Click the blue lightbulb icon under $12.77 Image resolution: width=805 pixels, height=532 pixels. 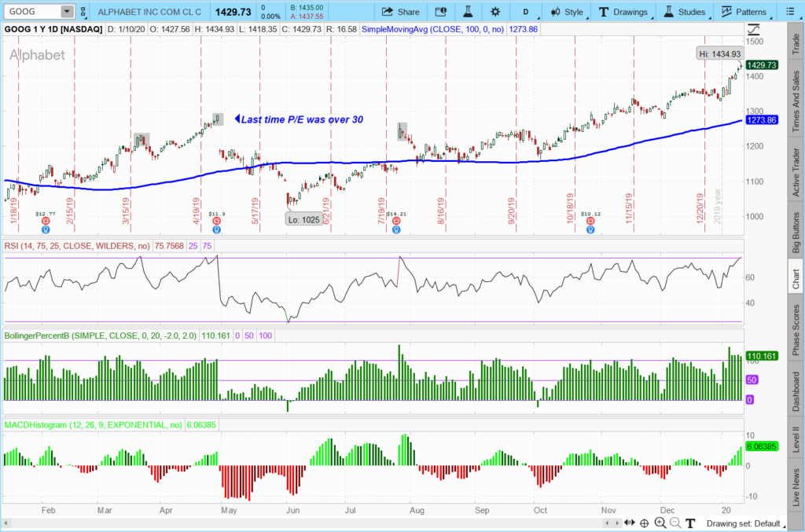(46, 229)
